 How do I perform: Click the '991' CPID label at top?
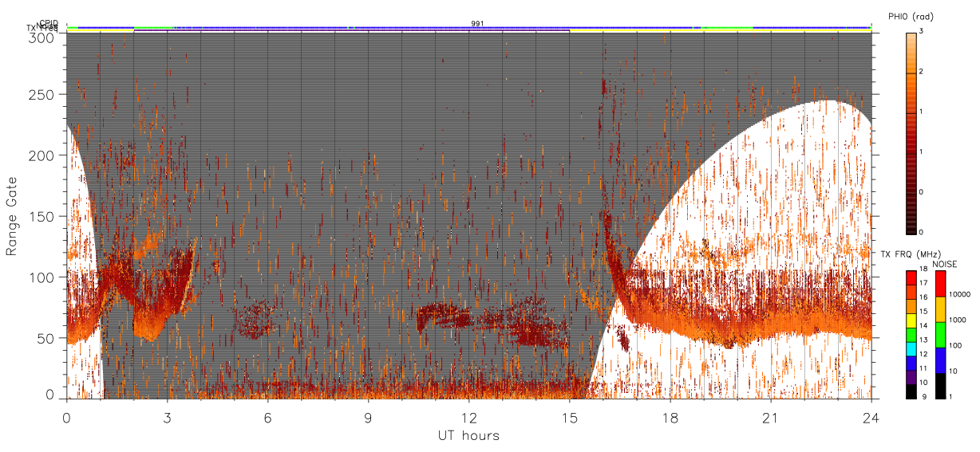pos(477,24)
